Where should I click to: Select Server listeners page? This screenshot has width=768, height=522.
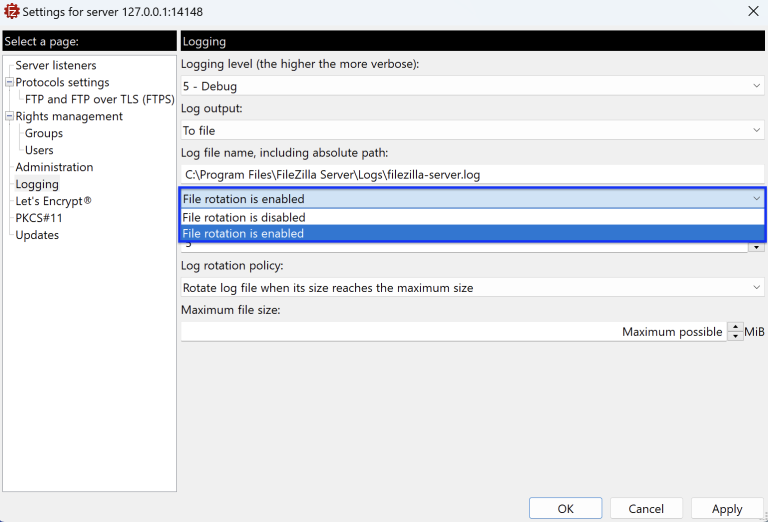(x=56, y=65)
